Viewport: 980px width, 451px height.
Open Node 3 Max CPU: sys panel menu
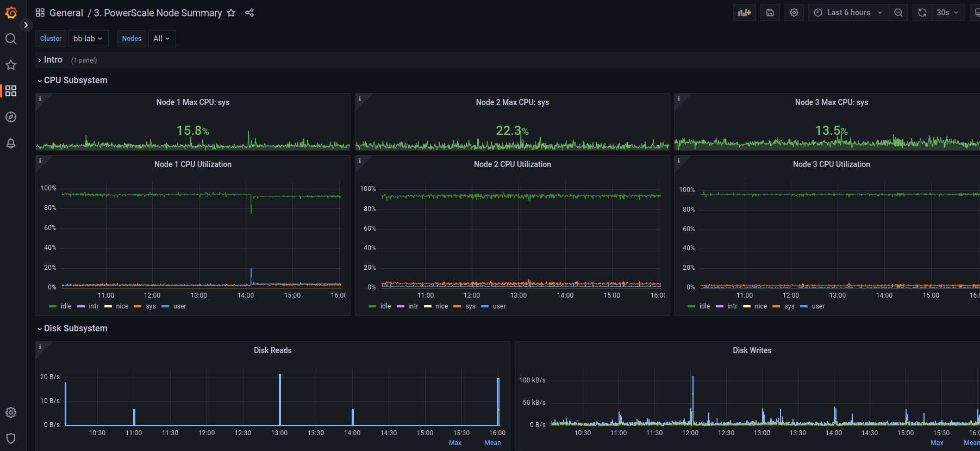coord(832,102)
